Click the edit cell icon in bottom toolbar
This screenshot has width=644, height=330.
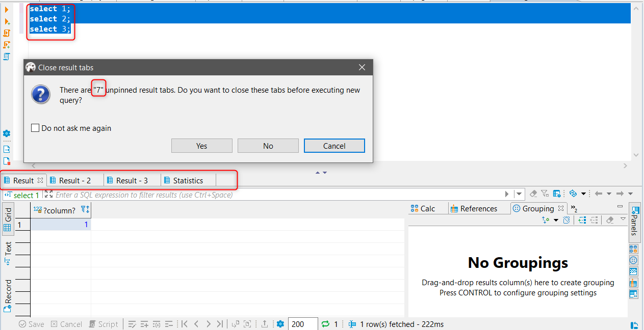(x=132, y=324)
